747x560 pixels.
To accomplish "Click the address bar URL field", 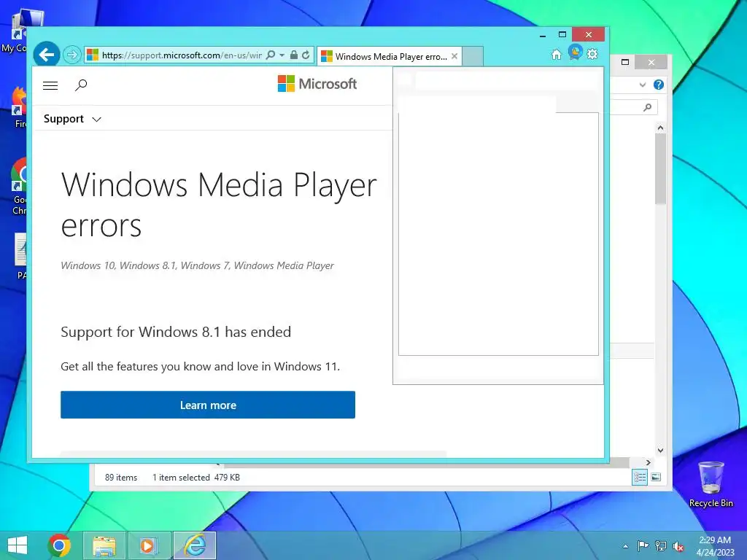I will click(182, 55).
